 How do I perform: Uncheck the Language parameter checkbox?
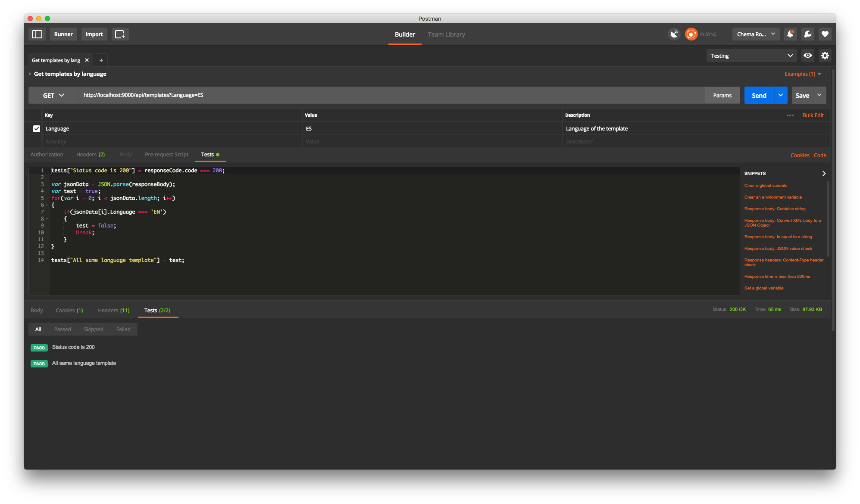coord(37,128)
